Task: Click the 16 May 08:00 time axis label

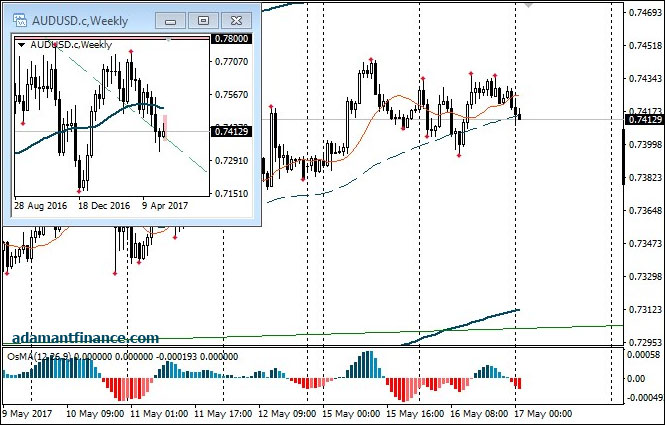Action: (x=479, y=413)
